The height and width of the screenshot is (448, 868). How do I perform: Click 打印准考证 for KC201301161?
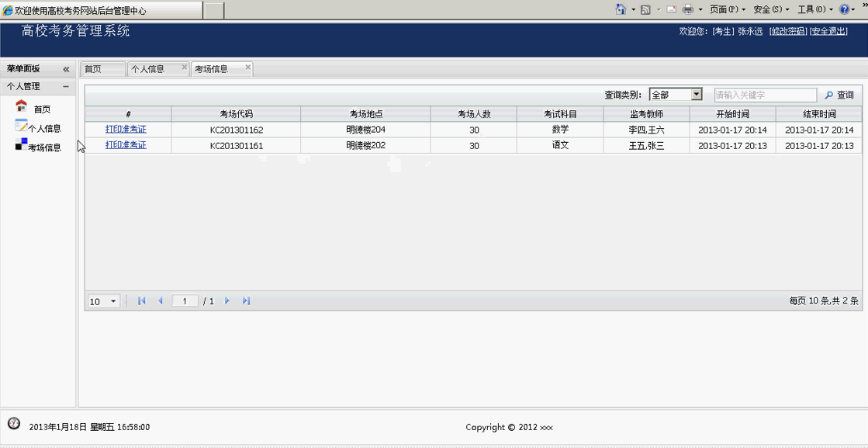point(126,145)
